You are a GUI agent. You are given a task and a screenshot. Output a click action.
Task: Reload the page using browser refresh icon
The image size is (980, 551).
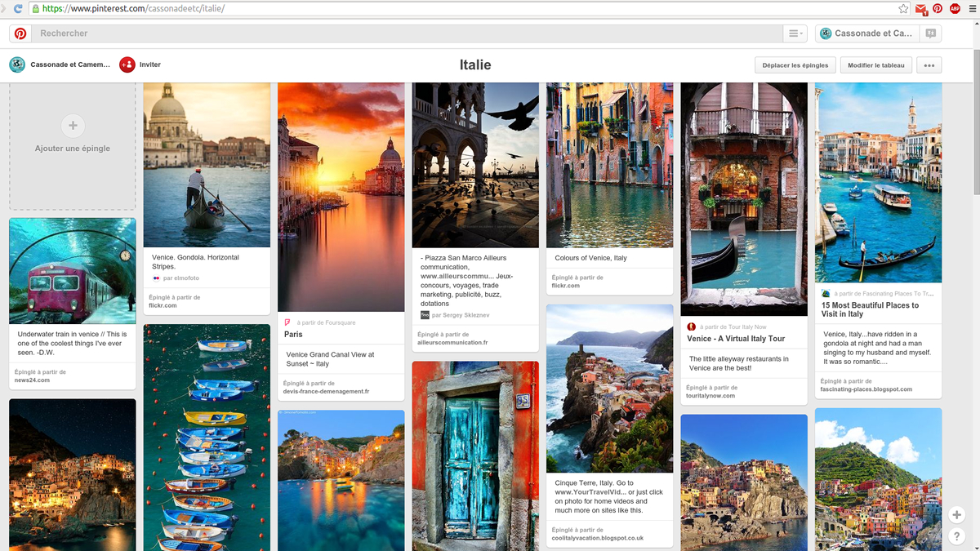pyautogui.click(x=18, y=8)
